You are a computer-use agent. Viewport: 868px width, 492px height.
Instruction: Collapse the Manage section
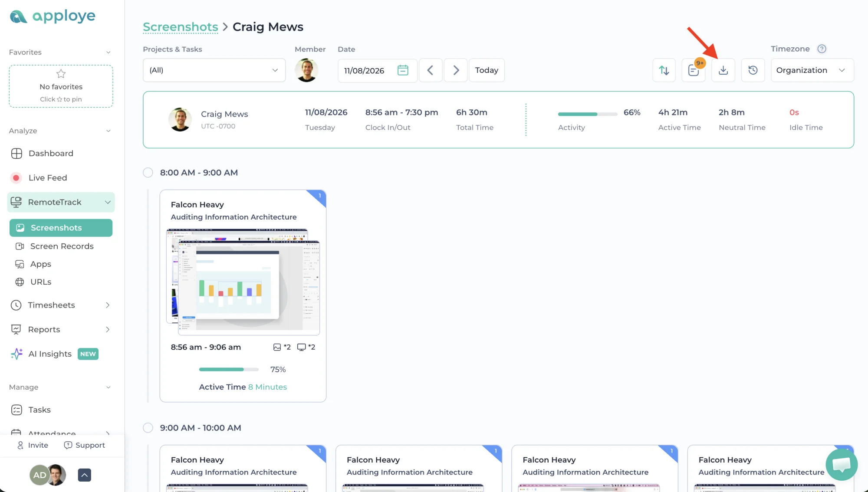coord(108,387)
